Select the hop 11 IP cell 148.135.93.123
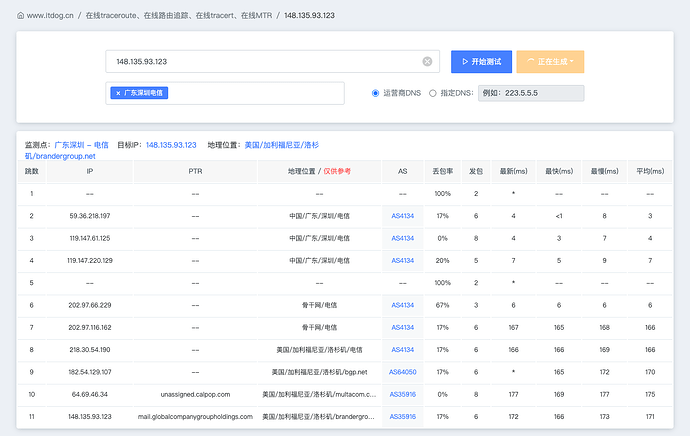 coord(90,417)
